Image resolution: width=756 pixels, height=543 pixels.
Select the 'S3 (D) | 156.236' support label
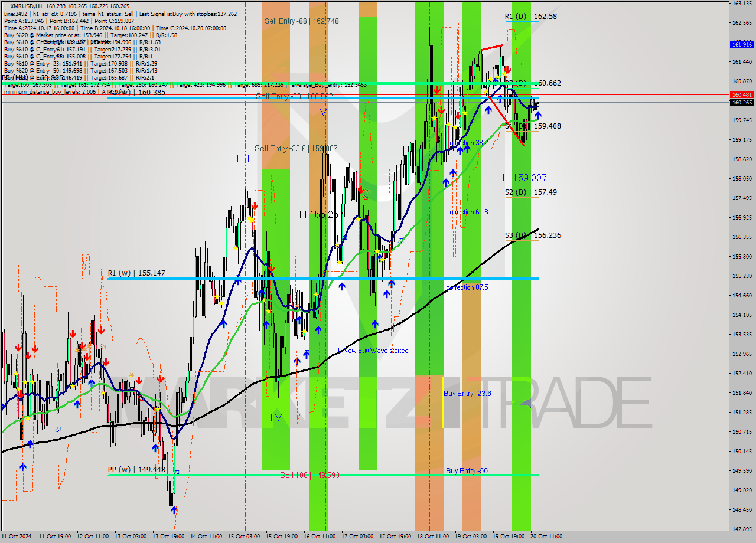[x=533, y=235]
